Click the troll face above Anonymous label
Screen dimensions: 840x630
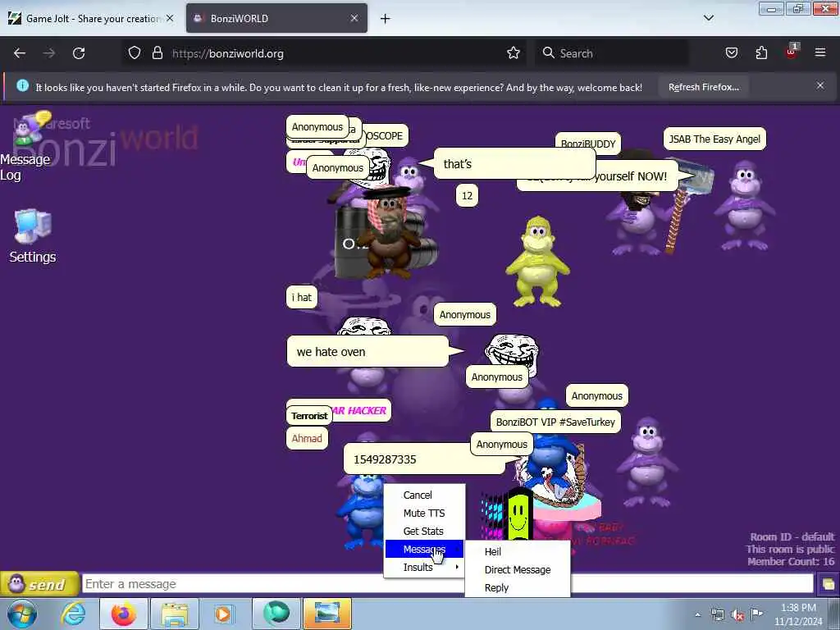click(x=512, y=352)
